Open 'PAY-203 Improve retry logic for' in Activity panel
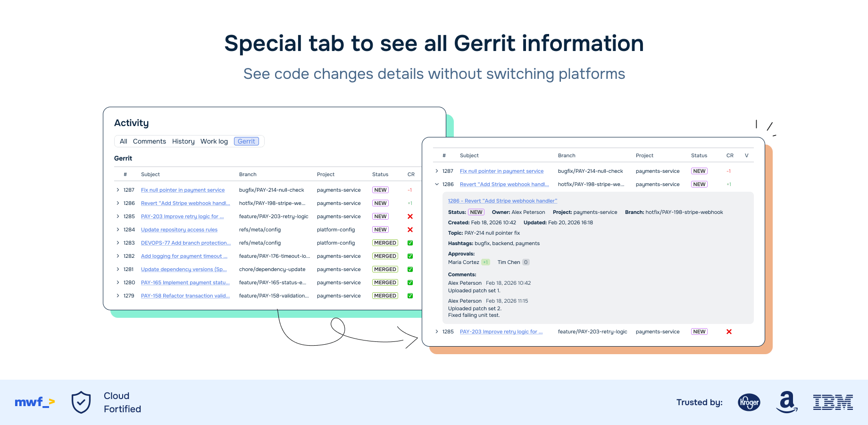 click(x=183, y=216)
